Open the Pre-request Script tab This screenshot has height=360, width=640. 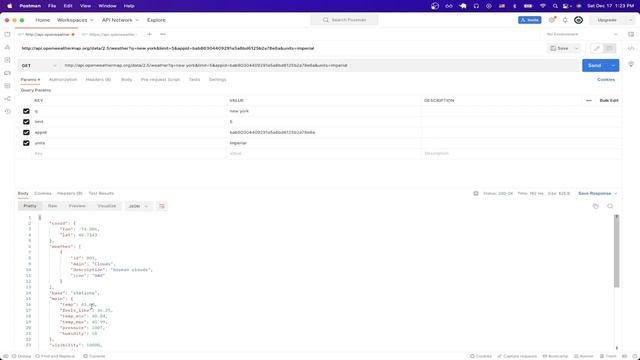pos(160,80)
